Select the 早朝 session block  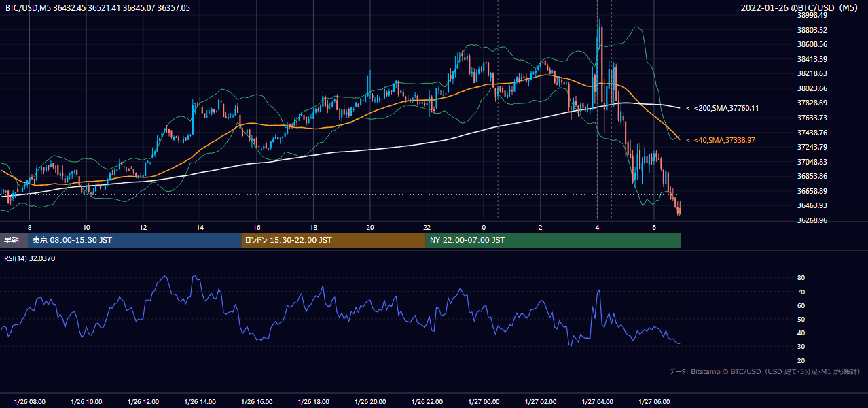pos(12,240)
